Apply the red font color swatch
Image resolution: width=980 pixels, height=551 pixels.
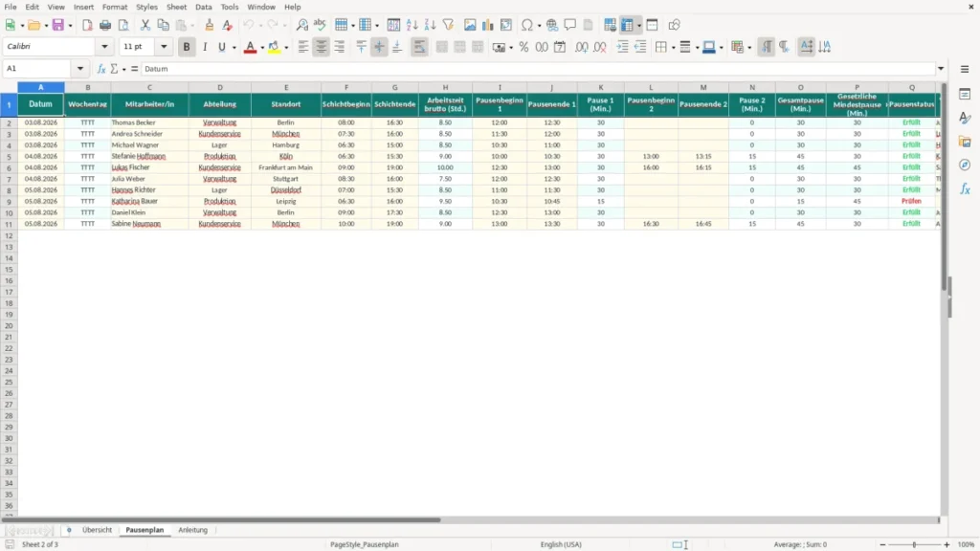coord(250,47)
